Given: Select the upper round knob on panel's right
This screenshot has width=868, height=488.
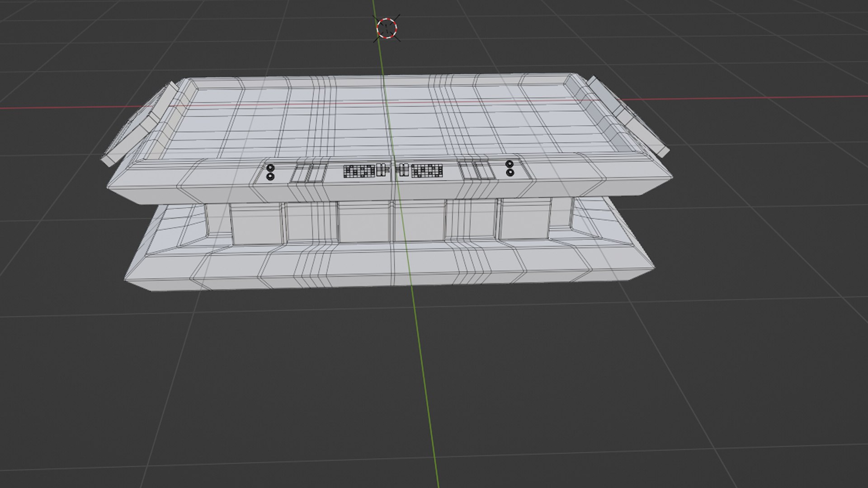Looking at the screenshot, I should [509, 164].
